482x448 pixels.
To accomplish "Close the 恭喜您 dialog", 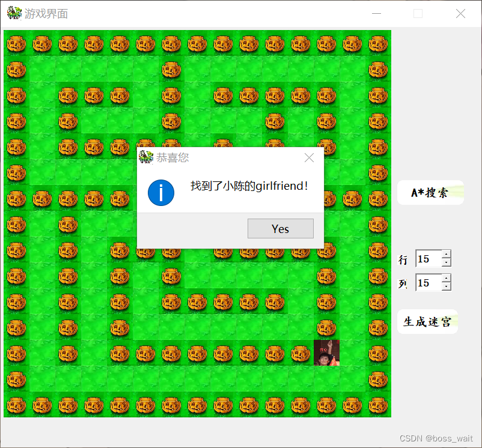I will tap(309, 158).
